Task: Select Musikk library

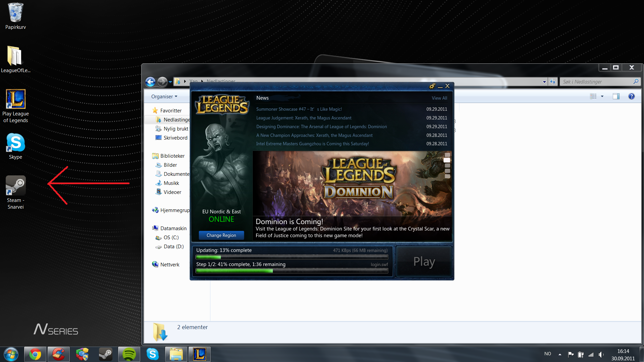Action: pos(167,183)
